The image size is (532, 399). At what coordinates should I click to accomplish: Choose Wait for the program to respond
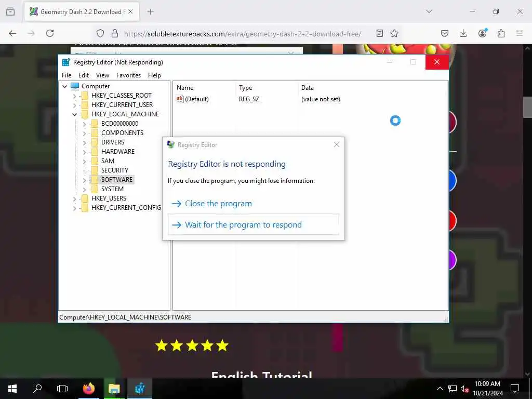254,224
